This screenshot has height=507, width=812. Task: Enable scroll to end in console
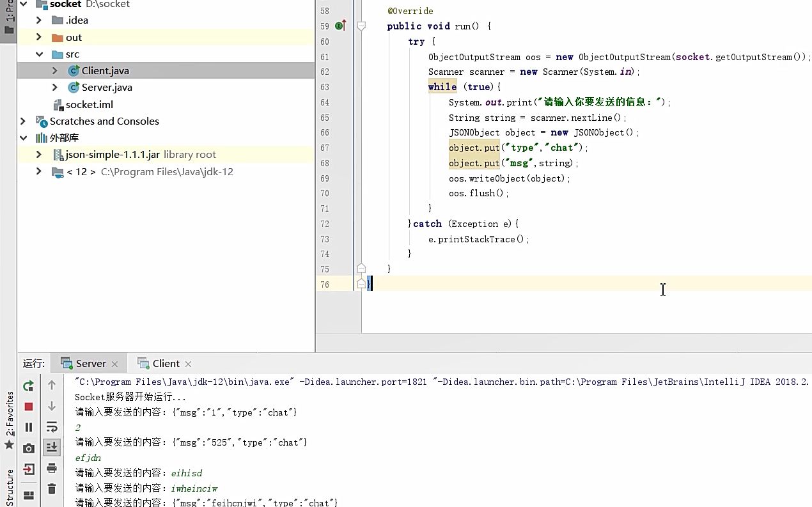[x=51, y=448]
